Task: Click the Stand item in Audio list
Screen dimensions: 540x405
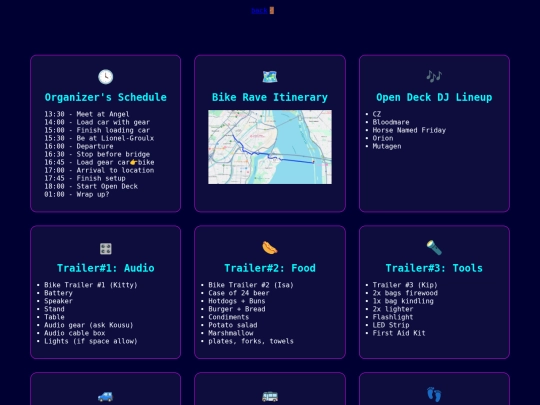Action: [x=54, y=309]
